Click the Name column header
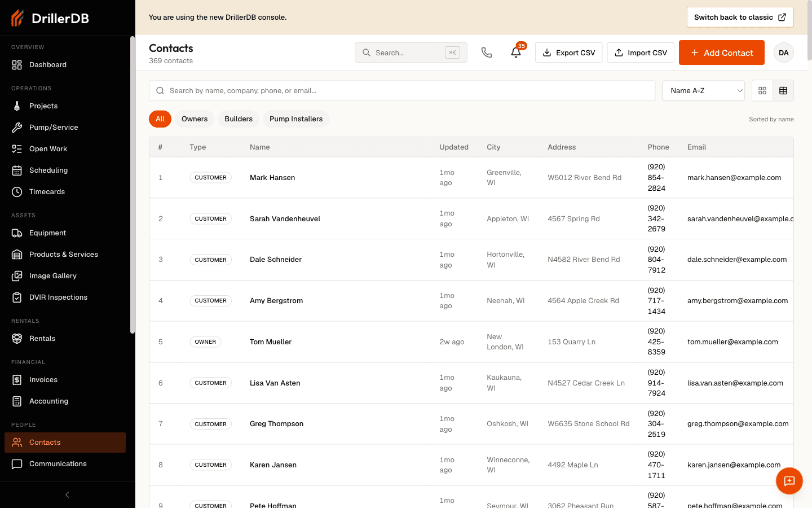812x508 pixels. (260, 147)
